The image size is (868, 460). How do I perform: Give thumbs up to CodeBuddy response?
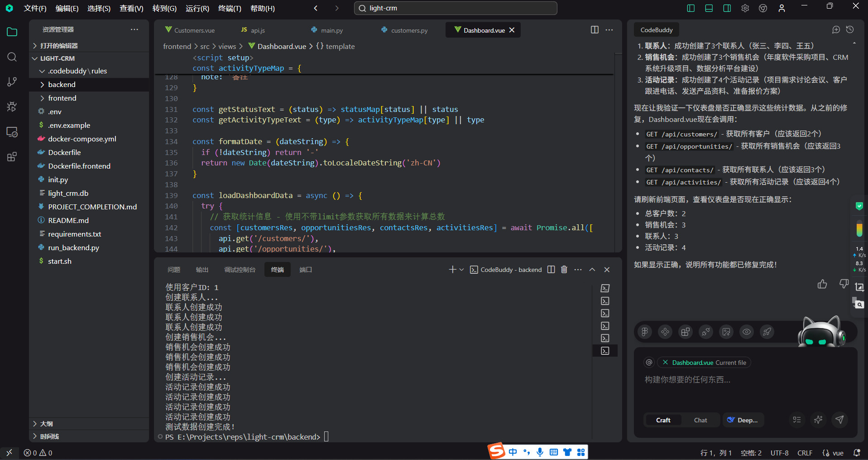pos(822,284)
